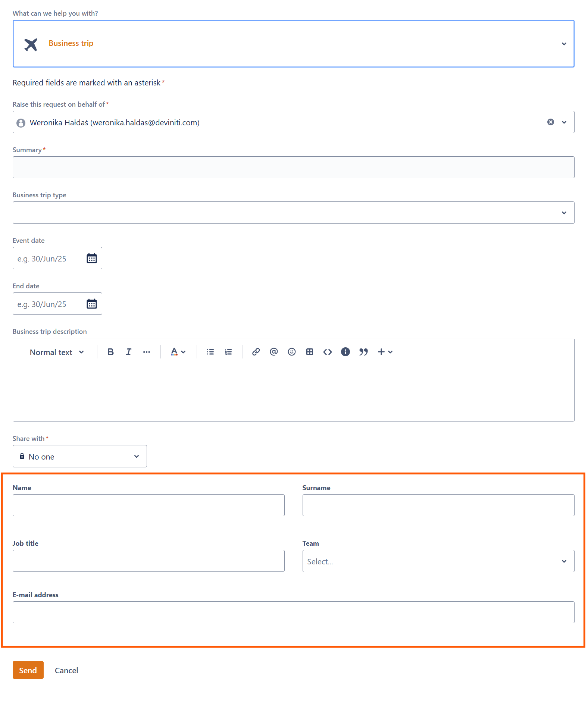Insert a bullet list
Viewport: 588px width, 702px height.
(210, 352)
